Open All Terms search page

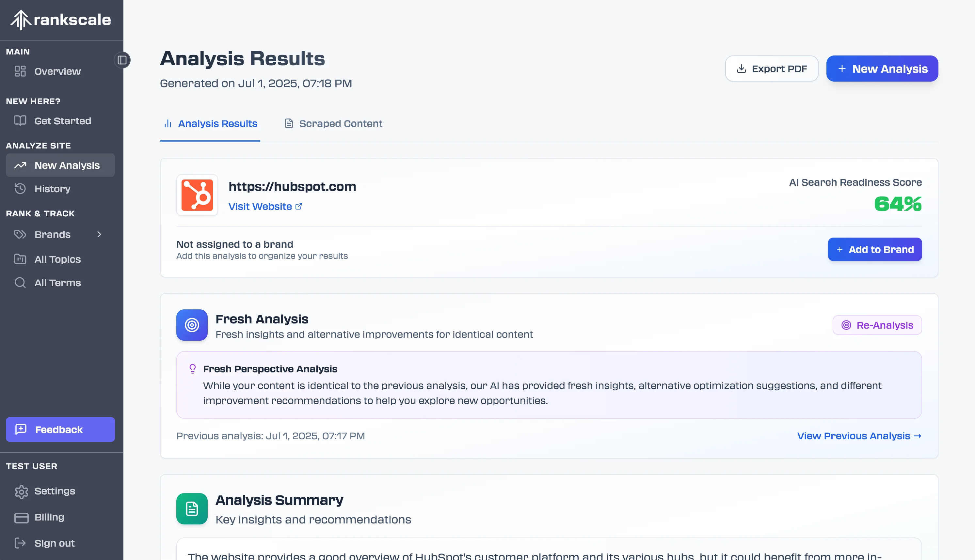click(x=57, y=283)
